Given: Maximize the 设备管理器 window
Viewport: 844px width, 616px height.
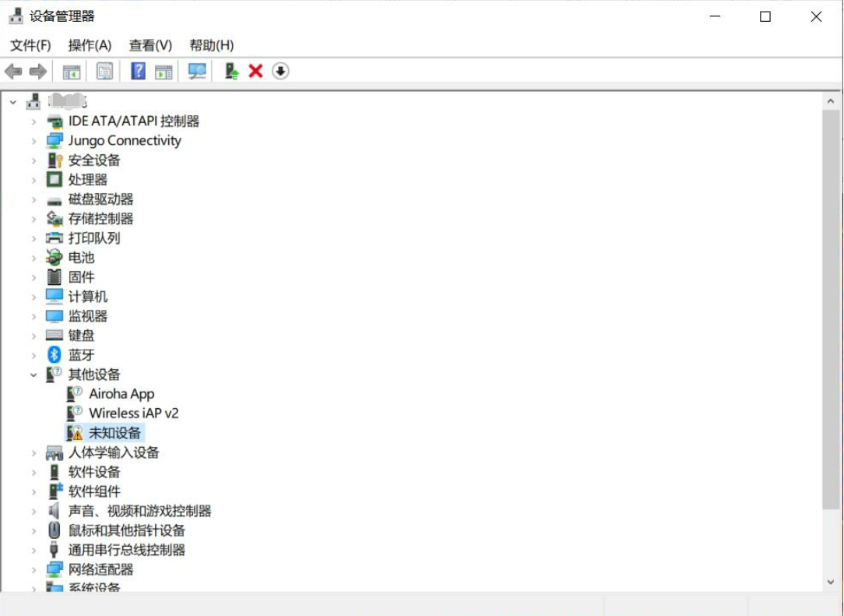Looking at the screenshot, I should (x=765, y=16).
